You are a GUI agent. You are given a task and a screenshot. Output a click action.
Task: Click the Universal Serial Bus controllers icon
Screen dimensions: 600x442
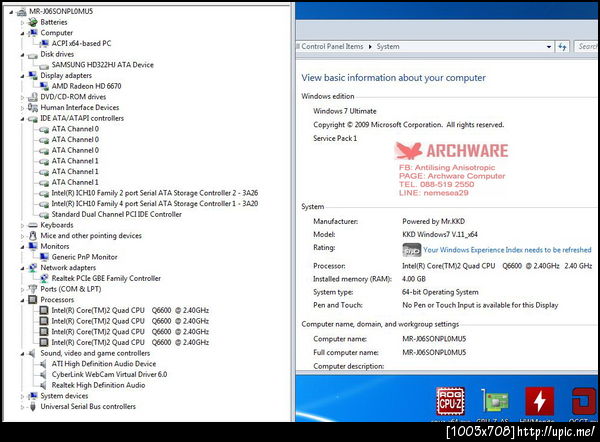tap(33, 406)
